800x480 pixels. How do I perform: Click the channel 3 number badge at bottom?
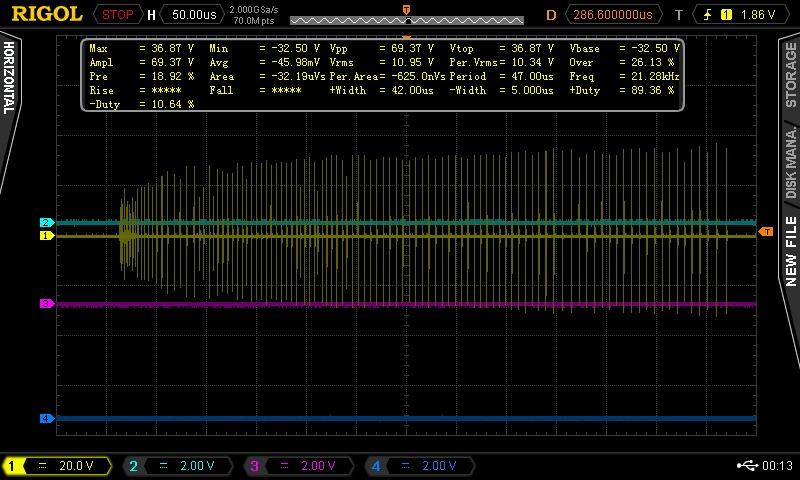click(254, 466)
